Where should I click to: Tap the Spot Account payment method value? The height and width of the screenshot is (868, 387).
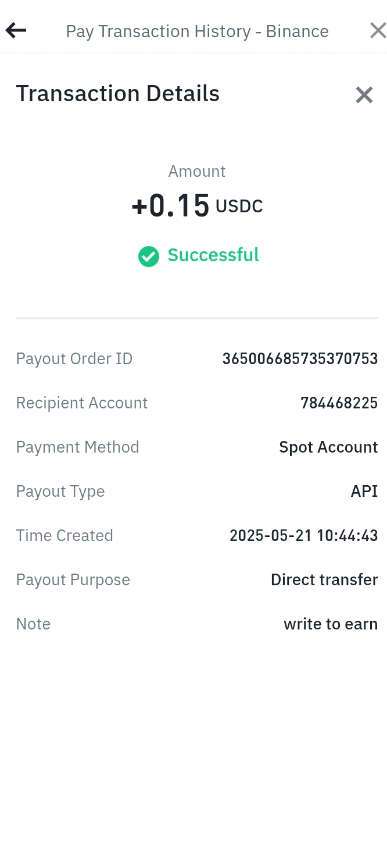[x=328, y=447]
